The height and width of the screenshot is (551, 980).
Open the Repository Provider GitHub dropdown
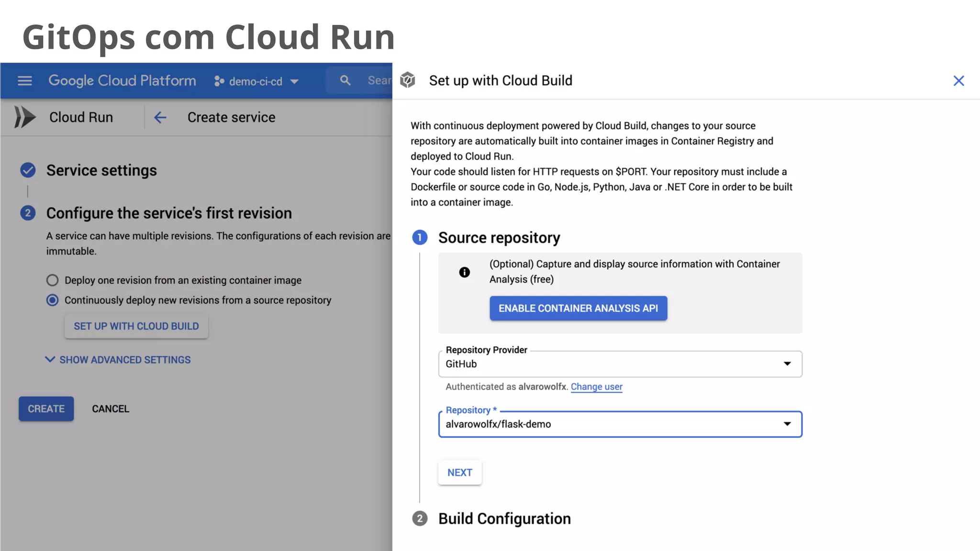coord(620,364)
